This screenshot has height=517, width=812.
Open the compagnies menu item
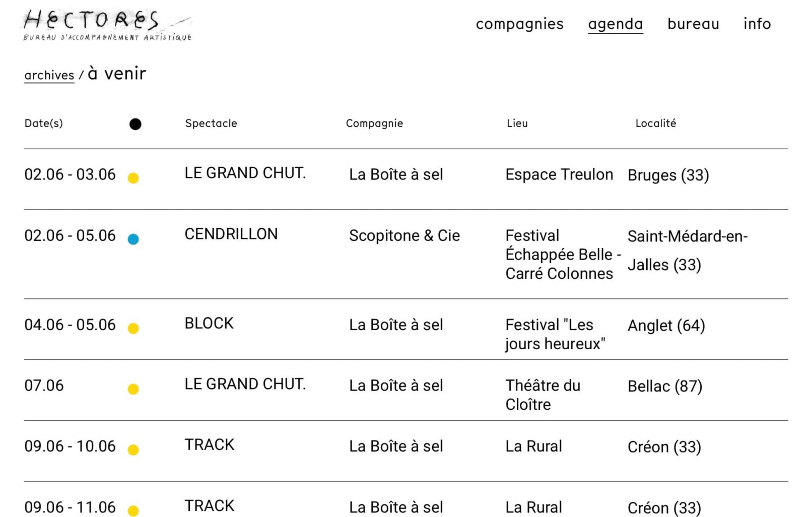click(519, 24)
